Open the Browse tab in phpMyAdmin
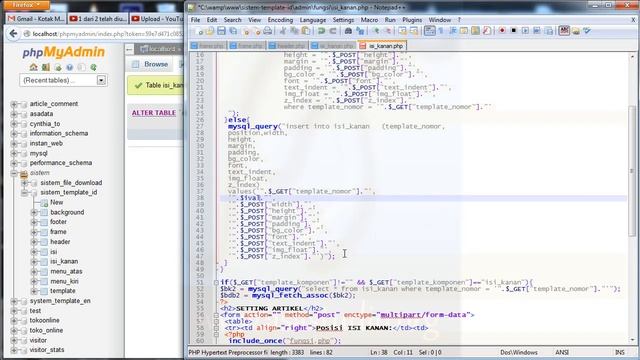The height and width of the screenshot is (360, 640). click(151, 64)
